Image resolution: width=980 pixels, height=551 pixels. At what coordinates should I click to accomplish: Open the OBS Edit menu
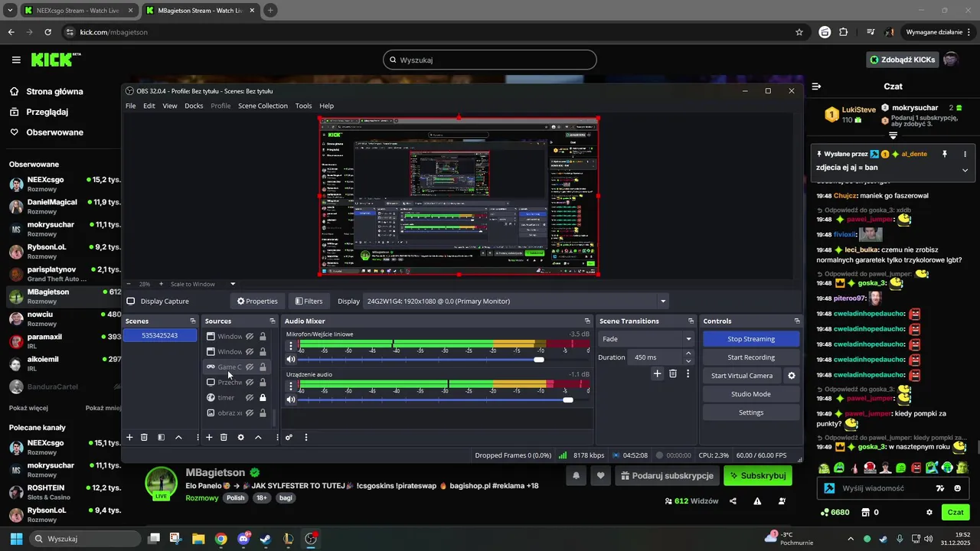[x=149, y=106]
